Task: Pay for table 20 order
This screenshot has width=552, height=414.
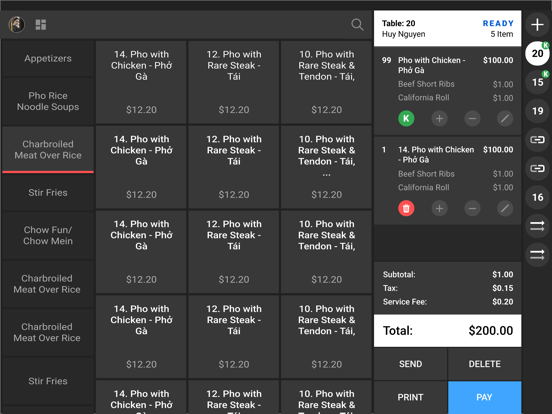Action: tap(484, 397)
